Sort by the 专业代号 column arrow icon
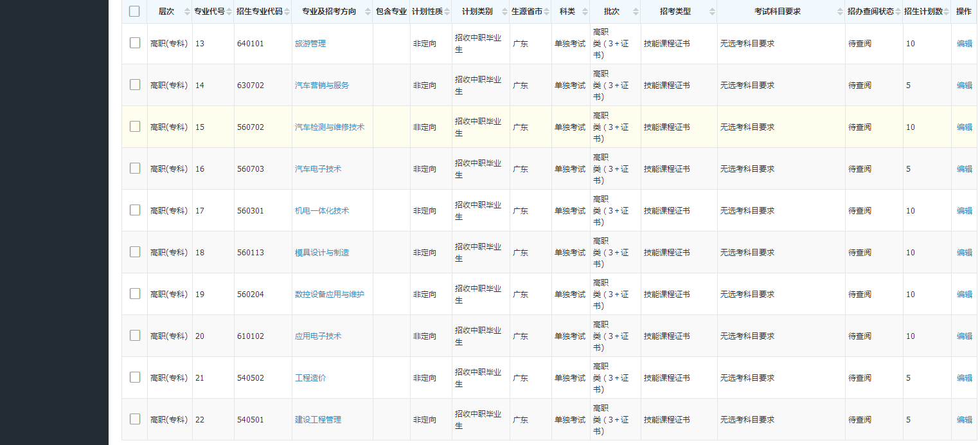Image resolution: width=980 pixels, height=445 pixels. [229, 12]
